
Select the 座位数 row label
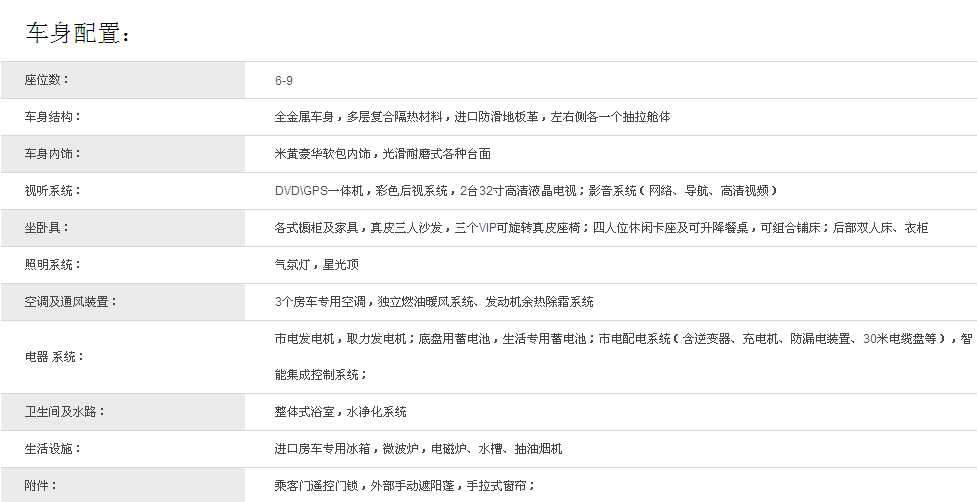47,80
